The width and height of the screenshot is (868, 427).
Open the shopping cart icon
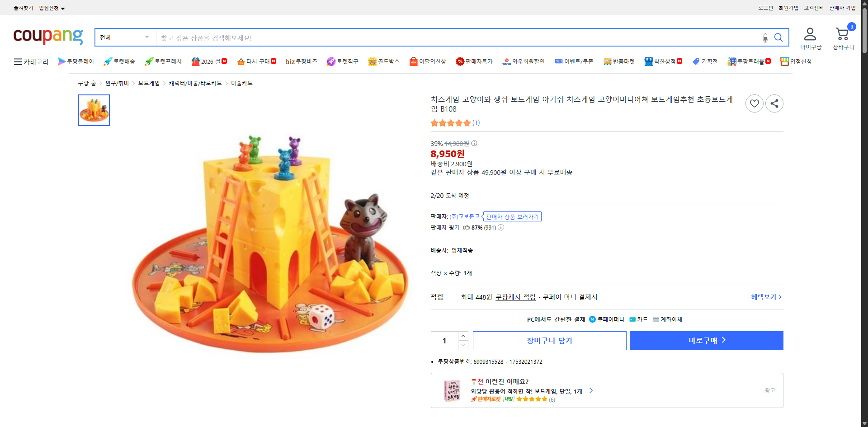(x=842, y=34)
